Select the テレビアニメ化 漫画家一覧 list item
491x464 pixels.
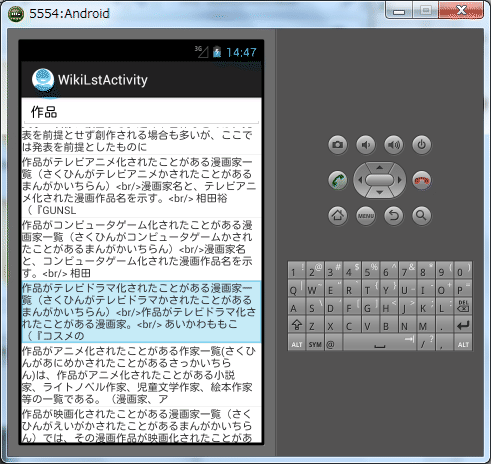click(141, 186)
